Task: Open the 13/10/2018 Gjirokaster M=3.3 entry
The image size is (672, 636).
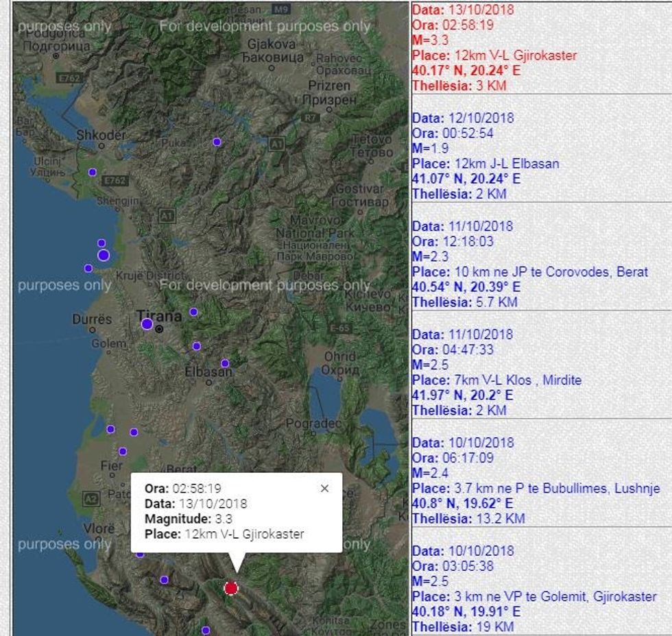Action: 494,48
